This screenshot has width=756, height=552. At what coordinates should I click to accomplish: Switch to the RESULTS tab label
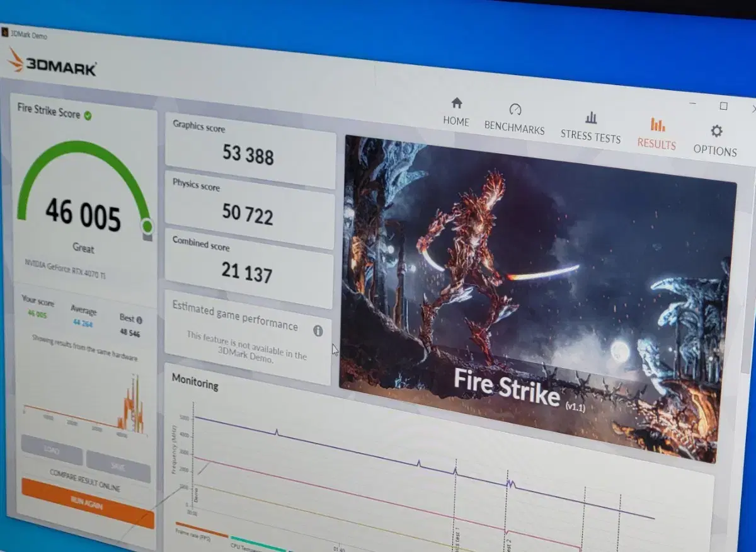click(656, 144)
